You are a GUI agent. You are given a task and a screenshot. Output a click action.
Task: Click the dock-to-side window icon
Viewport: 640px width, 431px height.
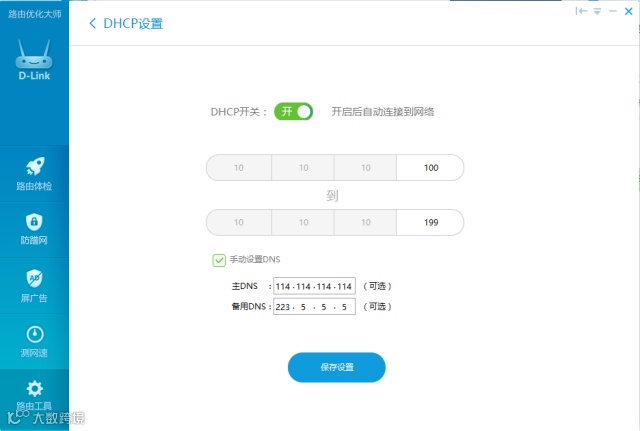click(581, 11)
